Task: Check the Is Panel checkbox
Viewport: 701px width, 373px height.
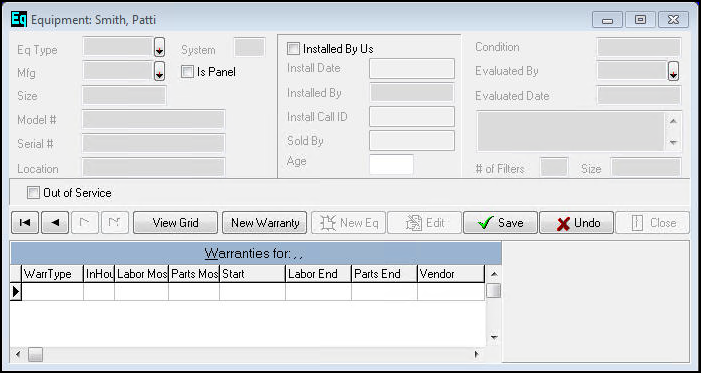Action: point(187,72)
